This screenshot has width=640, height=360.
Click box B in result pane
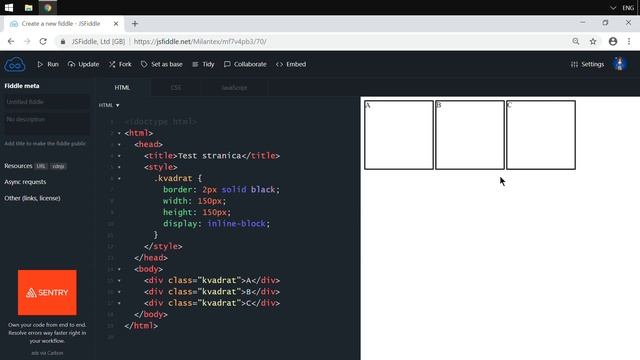click(x=470, y=135)
